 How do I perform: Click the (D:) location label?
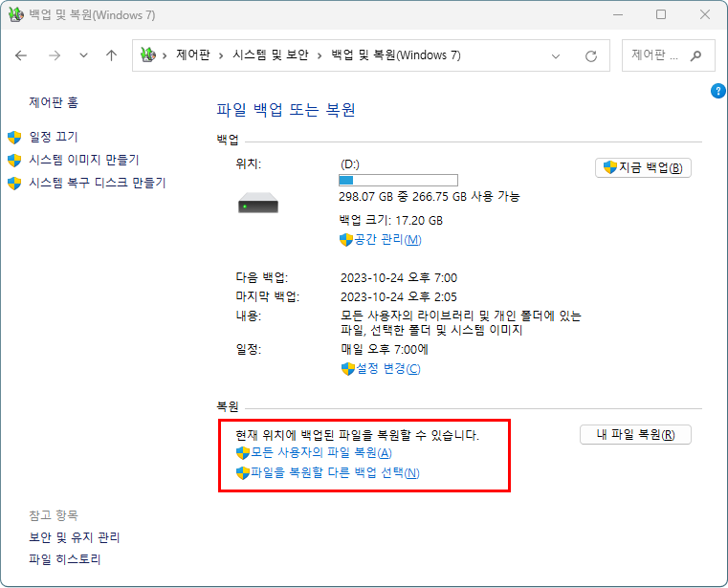[x=349, y=164]
